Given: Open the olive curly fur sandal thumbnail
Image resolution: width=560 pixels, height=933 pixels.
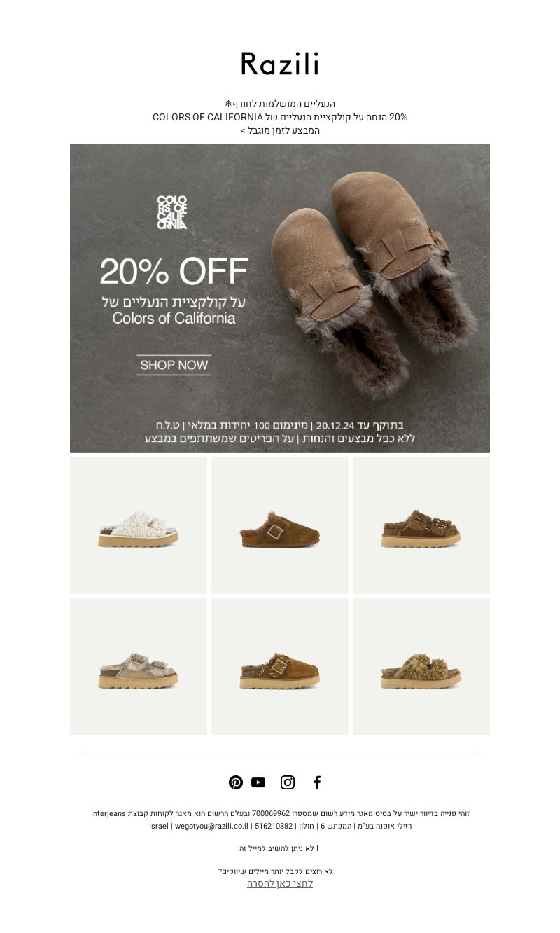Looking at the screenshot, I should 421,667.
